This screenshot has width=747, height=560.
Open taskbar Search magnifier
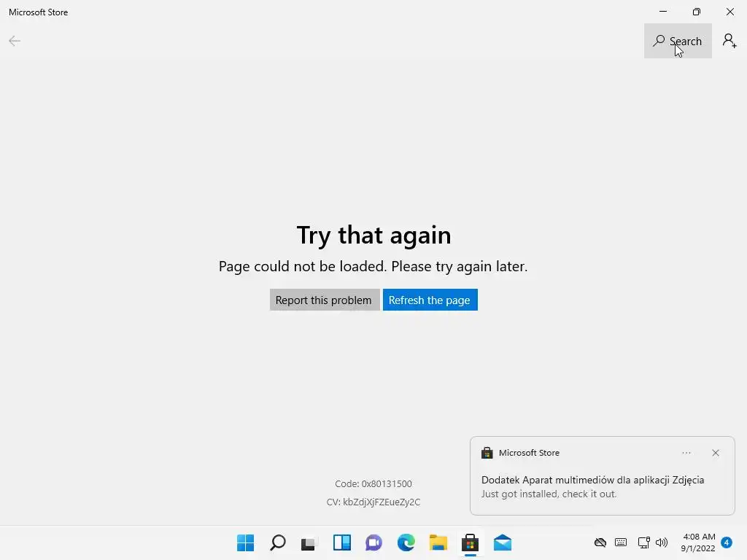click(x=278, y=542)
